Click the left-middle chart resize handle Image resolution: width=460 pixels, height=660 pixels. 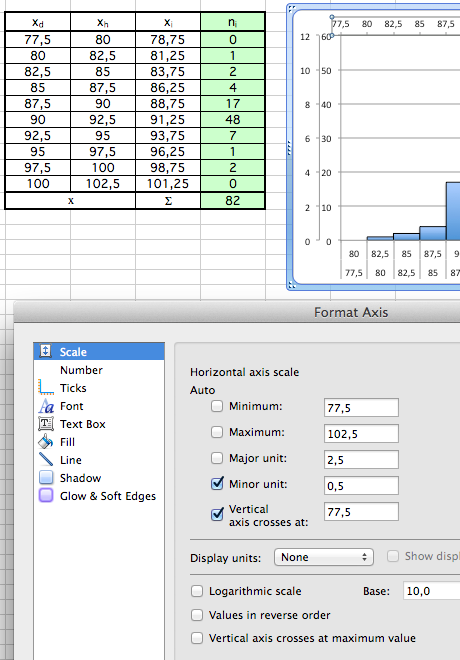(x=289, y=148)
